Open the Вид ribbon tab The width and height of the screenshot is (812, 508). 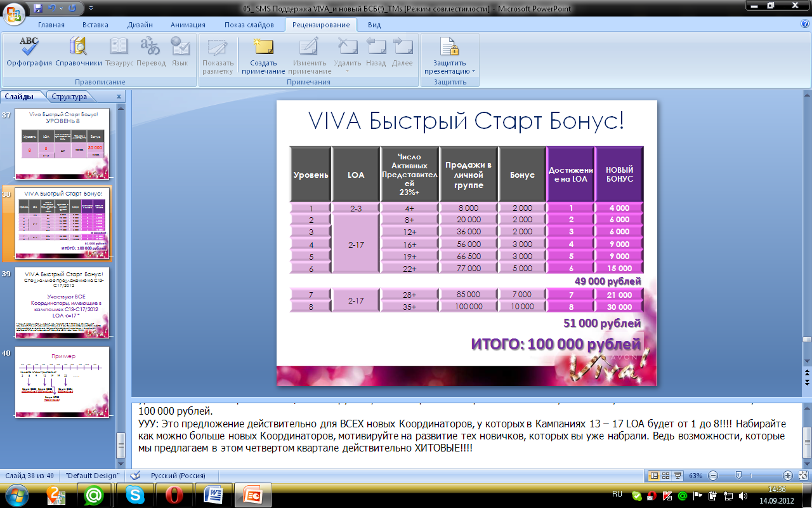click(374, 25)
